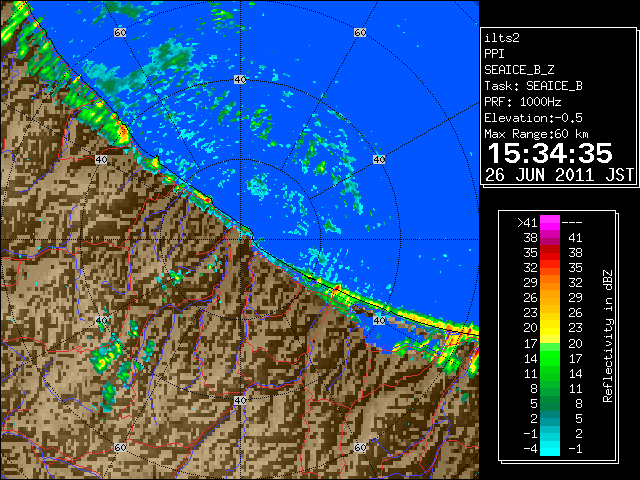The width and height of the screenshot is (640, 480).
Task: Click the radar site name ilts2
Action: (x=502, y=38)
